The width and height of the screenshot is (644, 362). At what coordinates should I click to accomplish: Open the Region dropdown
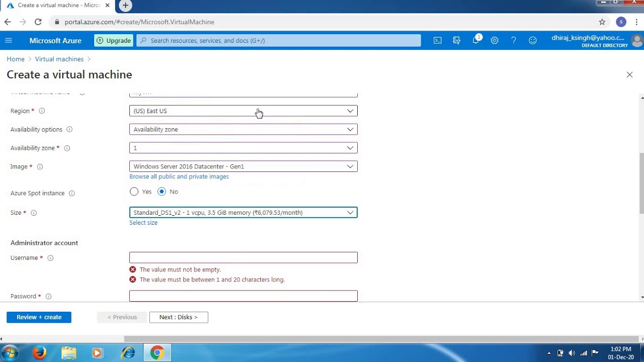[244, 111]
